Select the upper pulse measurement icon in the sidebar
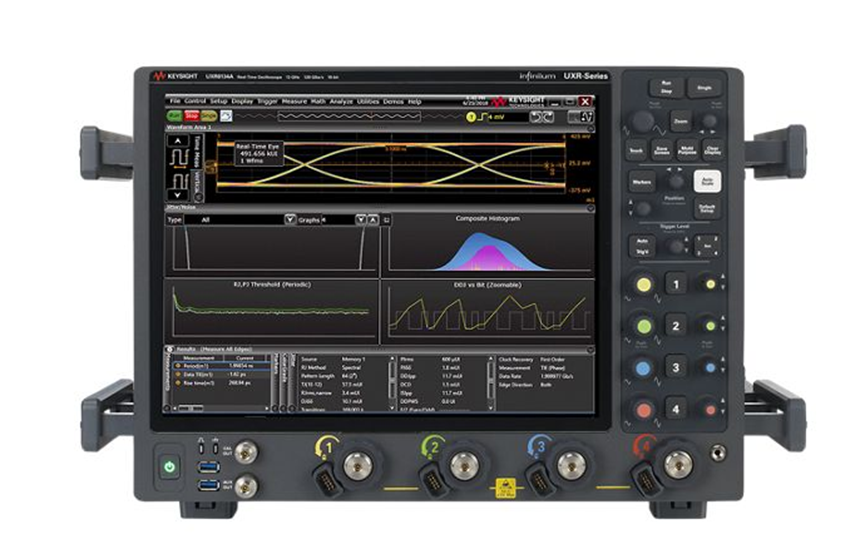 coord(179,158)
